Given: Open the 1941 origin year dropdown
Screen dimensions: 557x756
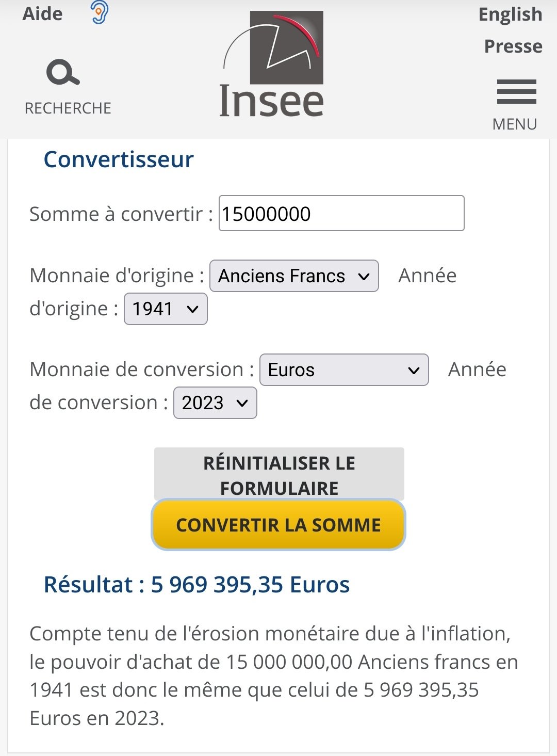Looking at the screenshot, I should (166, 309).
